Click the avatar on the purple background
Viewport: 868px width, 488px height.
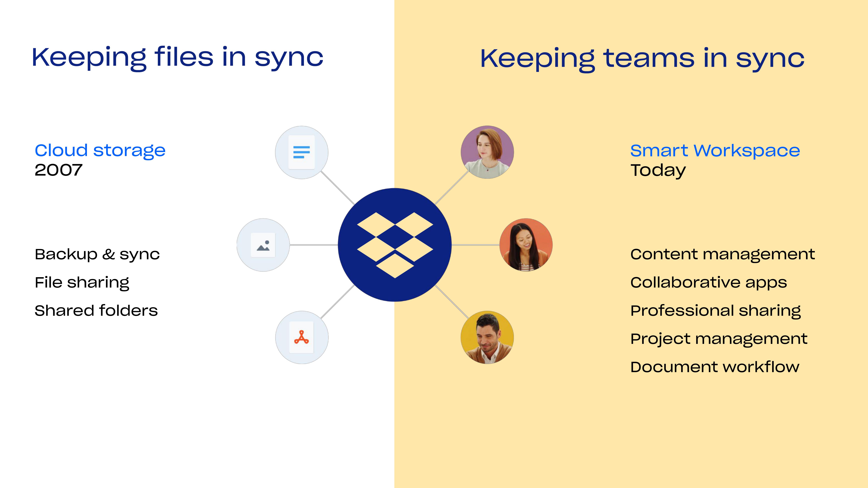point(487,152)
